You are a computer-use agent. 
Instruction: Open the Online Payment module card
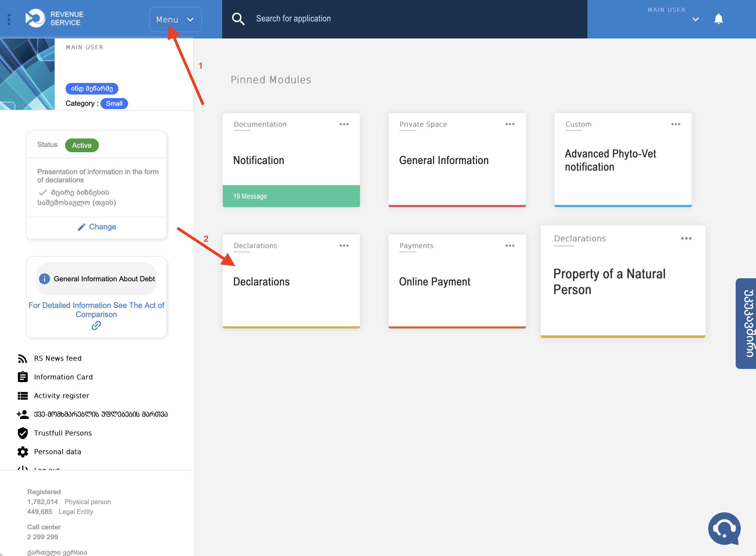click(x=457, y=281)
